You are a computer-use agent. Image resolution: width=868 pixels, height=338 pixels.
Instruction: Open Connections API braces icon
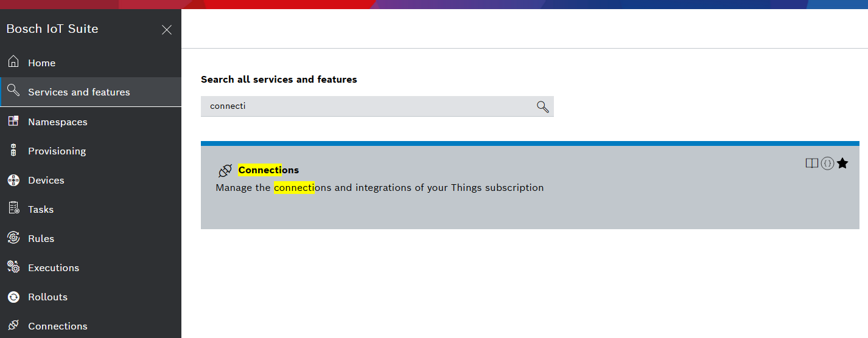pyautogui.click(x=827, y=163)
